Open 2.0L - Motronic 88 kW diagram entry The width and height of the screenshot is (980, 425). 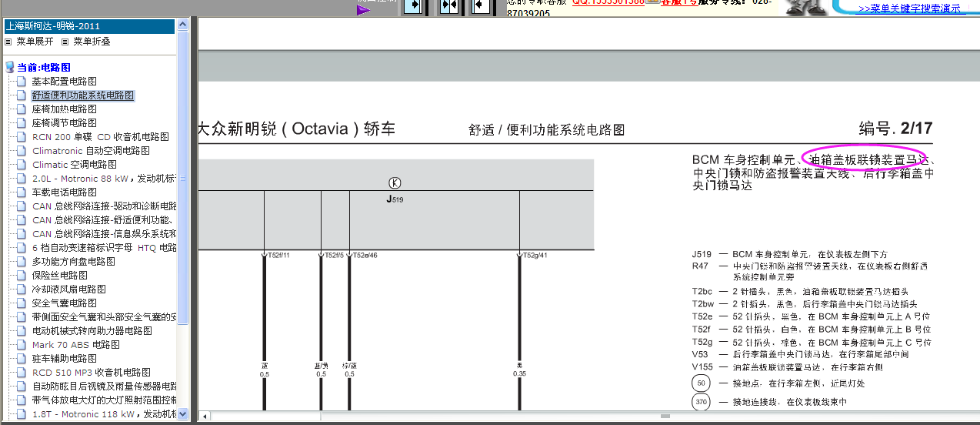tap(104, 179)
